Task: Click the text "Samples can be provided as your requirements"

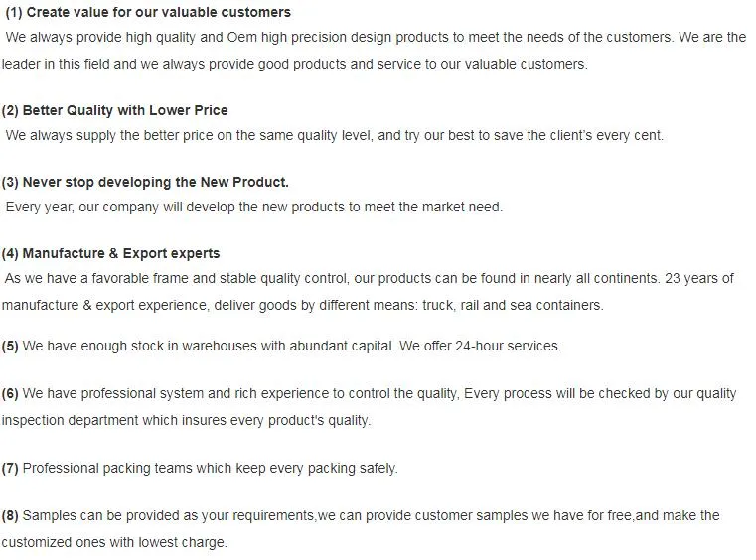Action: click(x=167, y=516)
